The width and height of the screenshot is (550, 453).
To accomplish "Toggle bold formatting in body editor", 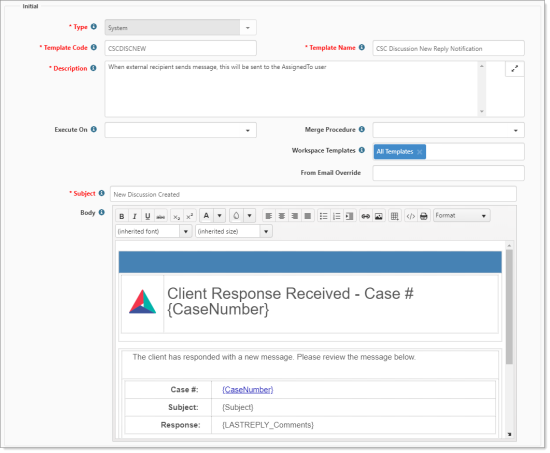I will point(122,216).
